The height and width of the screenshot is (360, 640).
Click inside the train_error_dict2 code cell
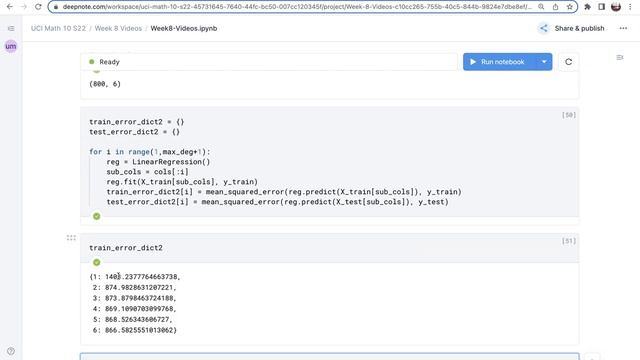(330, 248)
